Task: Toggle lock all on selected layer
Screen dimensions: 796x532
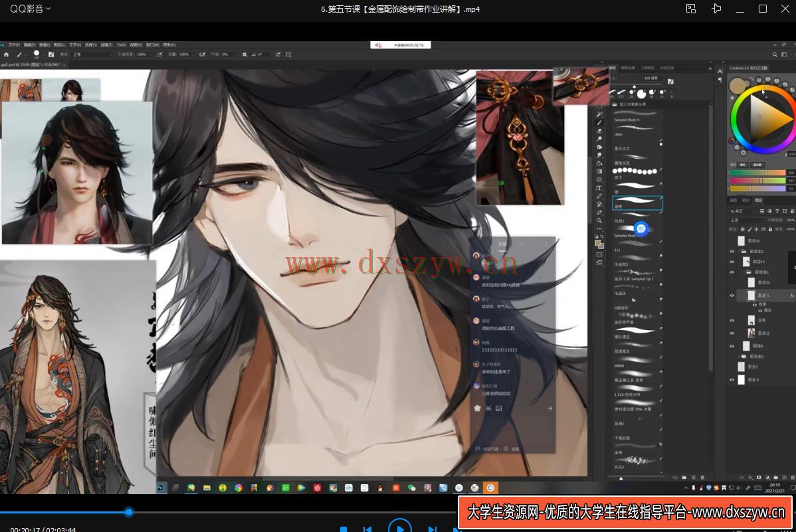Action: [x=771, y=229]
